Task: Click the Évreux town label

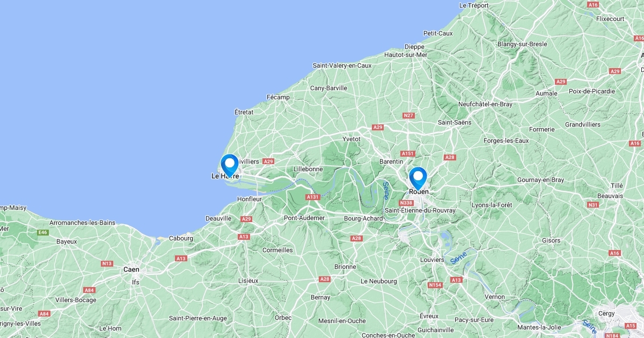Action: click(429, 316)
